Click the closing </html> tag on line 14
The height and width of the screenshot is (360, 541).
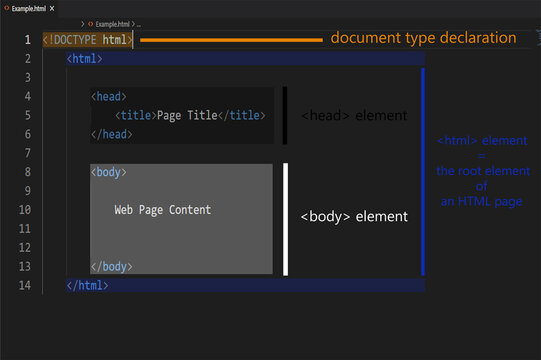click(88, 285)
